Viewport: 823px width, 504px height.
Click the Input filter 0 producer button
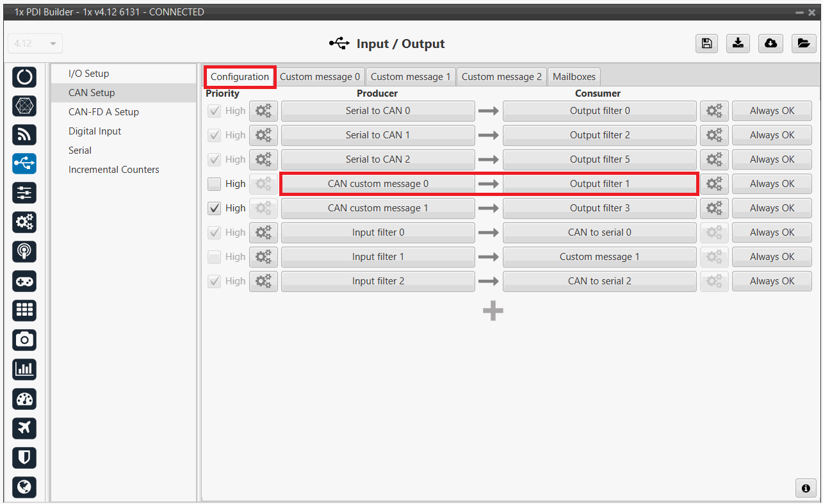coord(378,232)
